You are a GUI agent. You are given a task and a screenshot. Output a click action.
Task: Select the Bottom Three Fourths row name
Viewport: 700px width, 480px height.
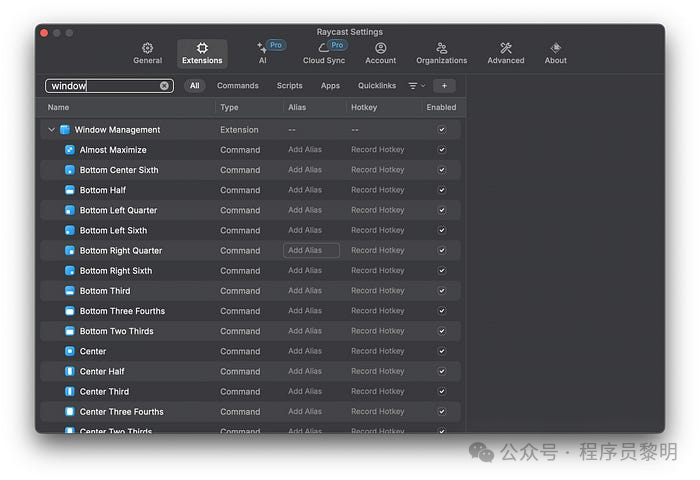click(x=122, y=311)
